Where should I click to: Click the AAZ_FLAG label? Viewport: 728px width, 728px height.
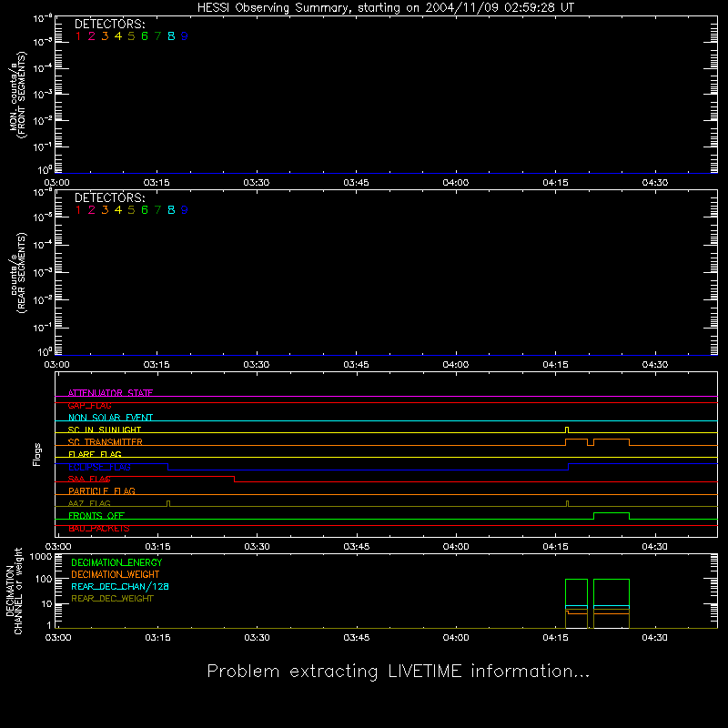click(x=89, y=503)
